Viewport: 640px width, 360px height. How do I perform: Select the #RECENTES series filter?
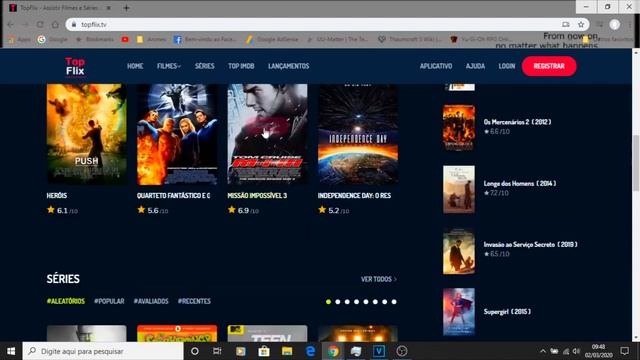(194, 301)
